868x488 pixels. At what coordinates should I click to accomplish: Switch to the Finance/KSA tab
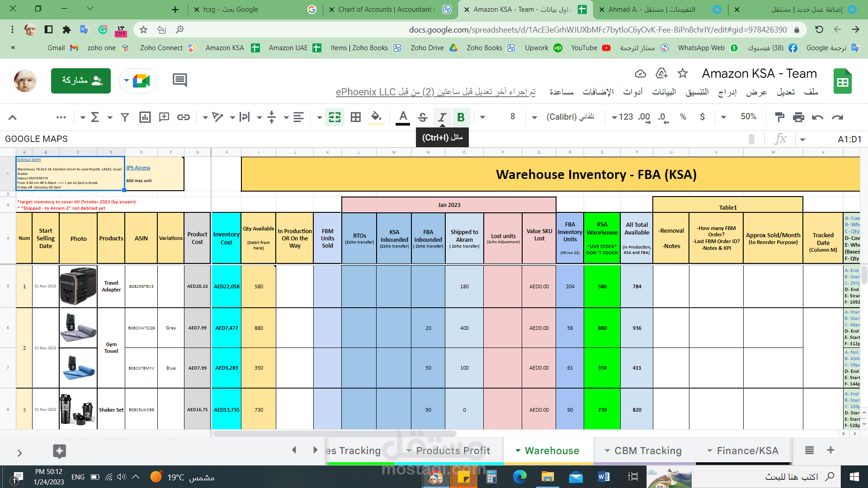click(x=747, y=451)
